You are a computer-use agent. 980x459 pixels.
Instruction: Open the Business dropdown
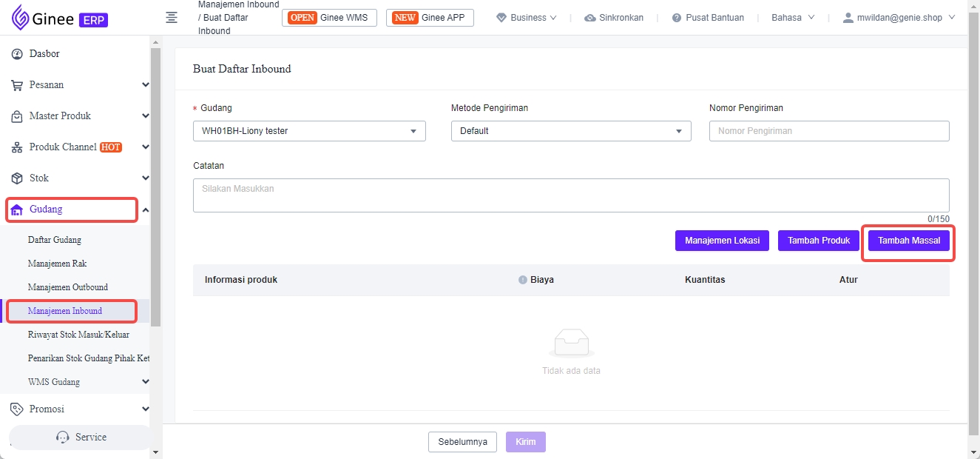pos(527,18)
